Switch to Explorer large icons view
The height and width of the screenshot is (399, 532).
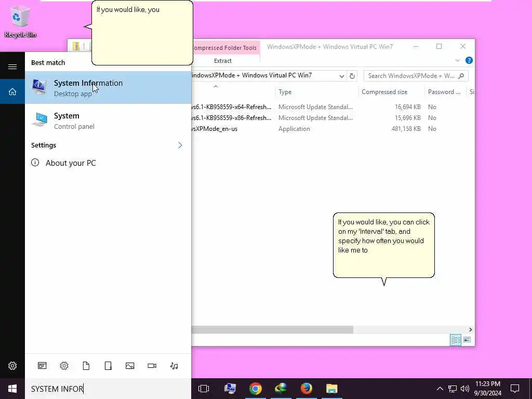point(467,340)
